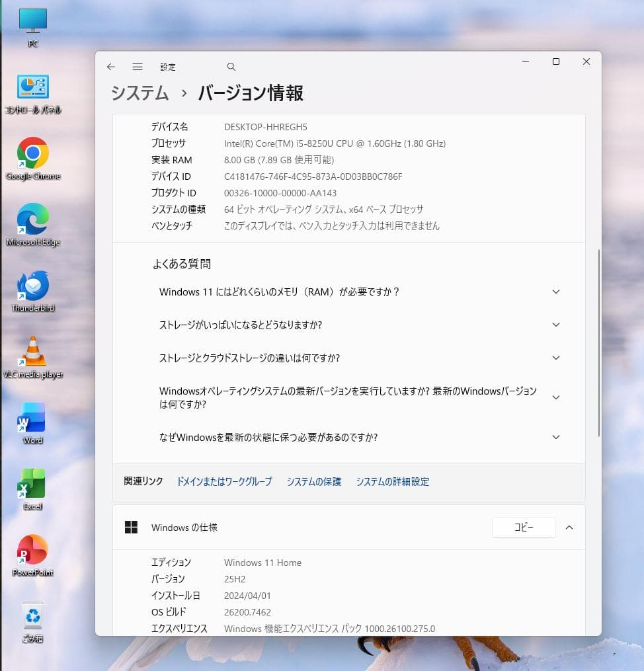Screen dimensions: 644x671
Task: Launch Excel from the desktop
Action: click(x=32, y=484)
